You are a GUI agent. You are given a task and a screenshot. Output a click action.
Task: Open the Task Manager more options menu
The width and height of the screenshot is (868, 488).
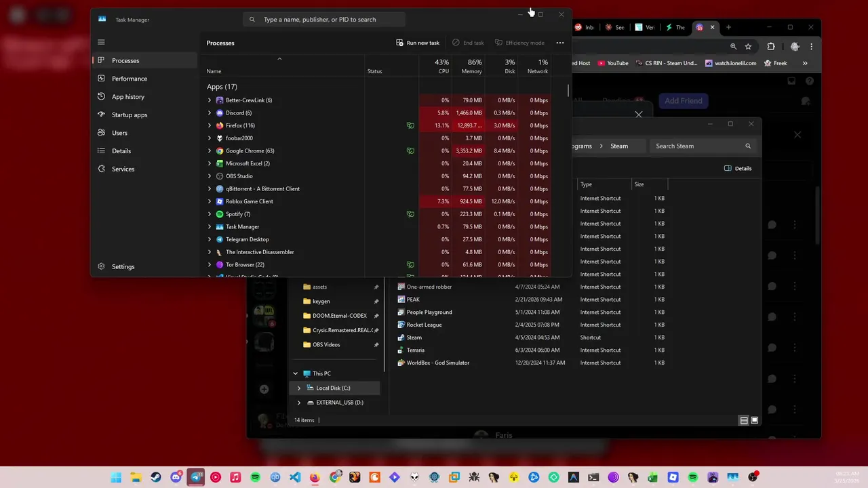560,43
